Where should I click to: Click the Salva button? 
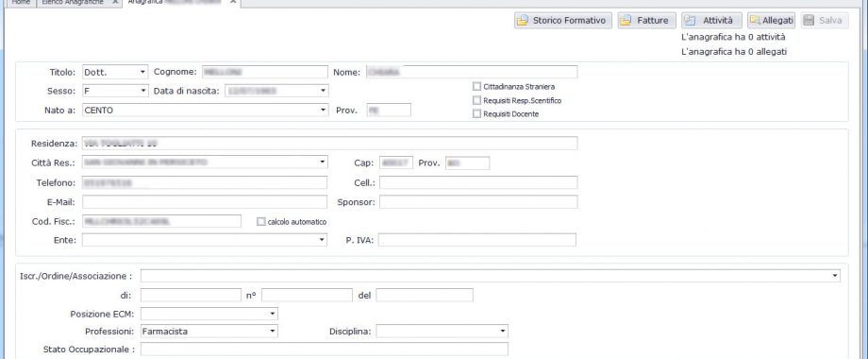click(x=825, y=21)
